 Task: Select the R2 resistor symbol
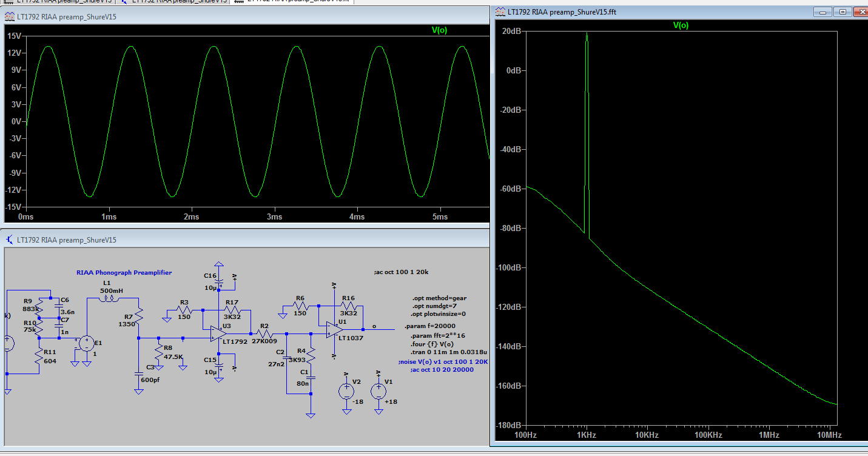tap(264, 334)
